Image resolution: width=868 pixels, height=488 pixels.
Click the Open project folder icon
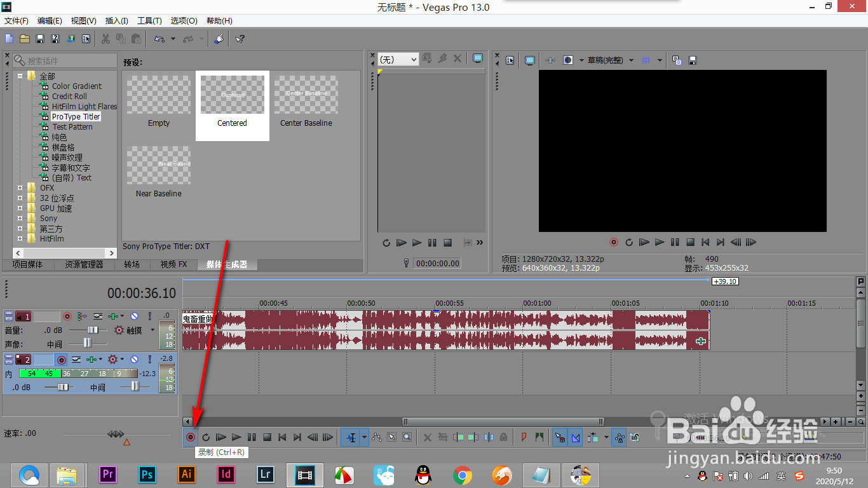pyautogui.click(x=25, y=39)
